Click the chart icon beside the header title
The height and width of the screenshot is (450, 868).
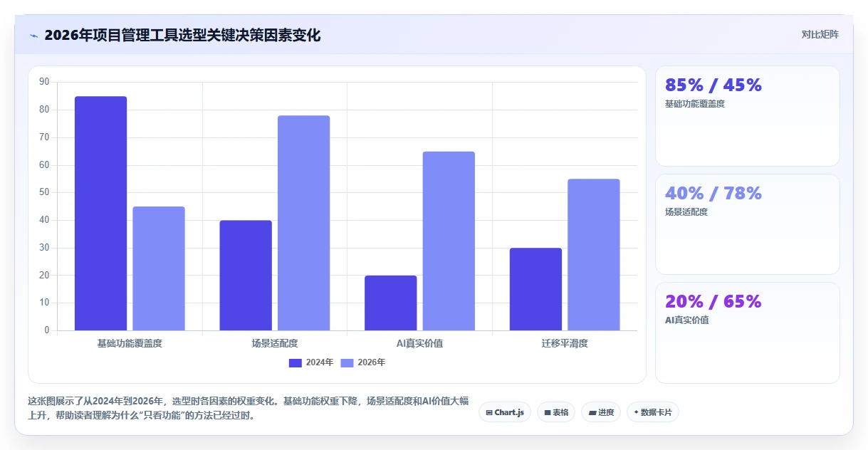(33, 35)
